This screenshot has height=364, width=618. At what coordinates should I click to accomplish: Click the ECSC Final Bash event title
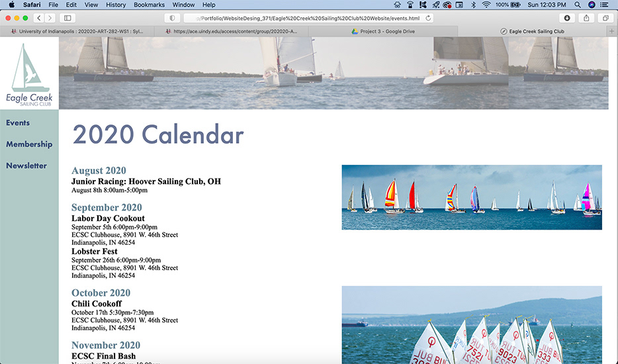[x=104, y=356]
